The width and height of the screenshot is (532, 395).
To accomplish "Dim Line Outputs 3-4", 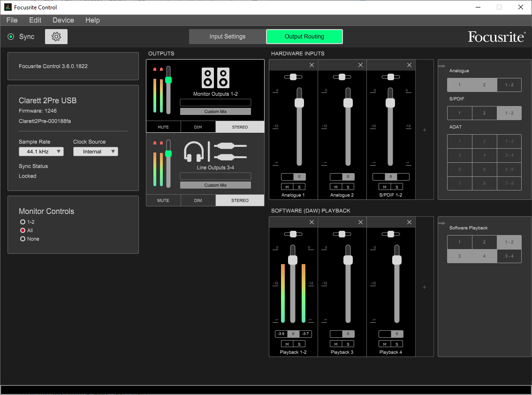I will coord(198,201).
